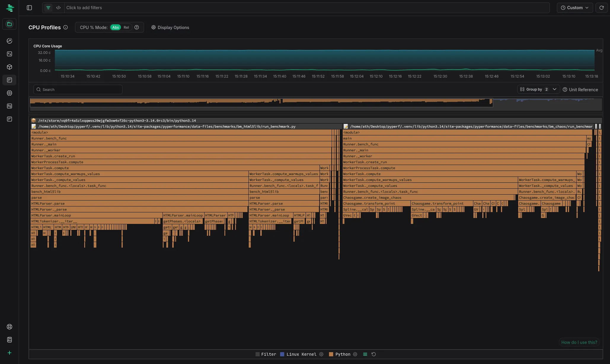This screenshot has height=364, width=610.
Task: Open the query console icon in sidebar
Action: tap(9, 54)
